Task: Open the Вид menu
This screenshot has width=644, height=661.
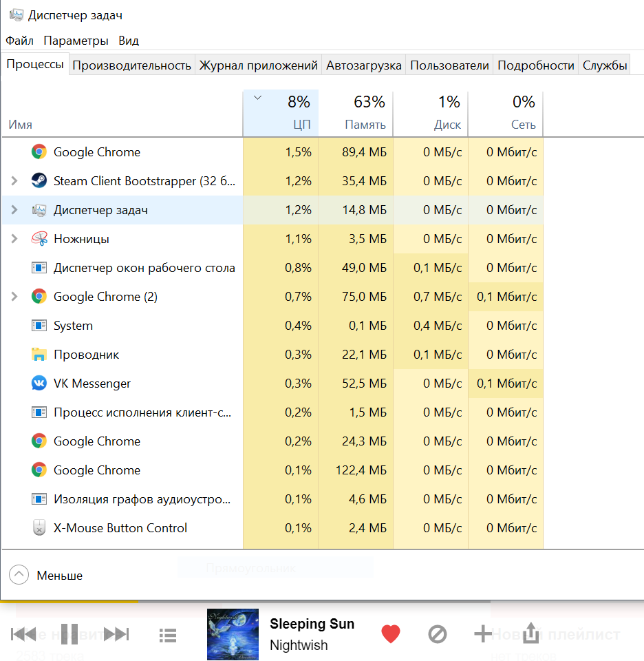Action: 129,41
